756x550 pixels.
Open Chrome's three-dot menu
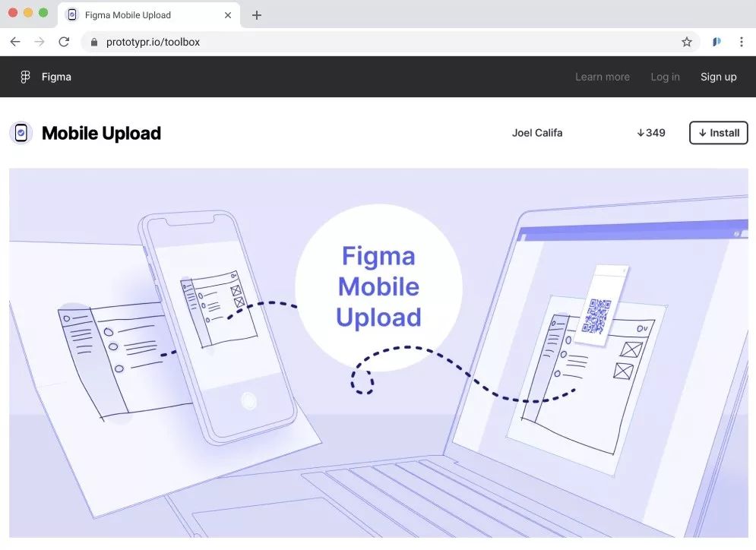741,42
